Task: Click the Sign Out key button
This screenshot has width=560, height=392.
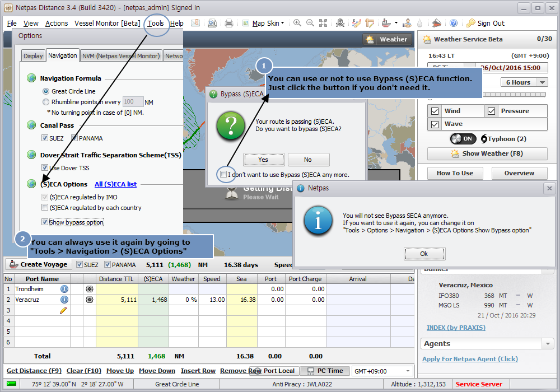Action: (486, 23)
